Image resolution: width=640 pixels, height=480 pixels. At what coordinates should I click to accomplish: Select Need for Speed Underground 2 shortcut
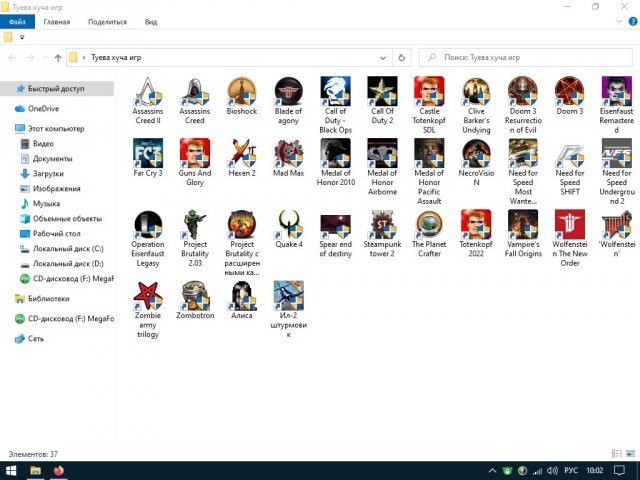(x=616, y=172)
